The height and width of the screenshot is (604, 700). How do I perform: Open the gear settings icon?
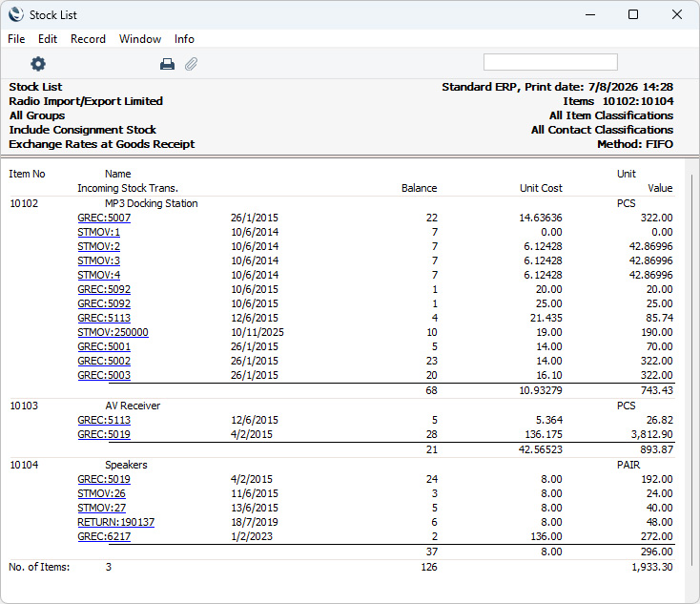point(38,64)
